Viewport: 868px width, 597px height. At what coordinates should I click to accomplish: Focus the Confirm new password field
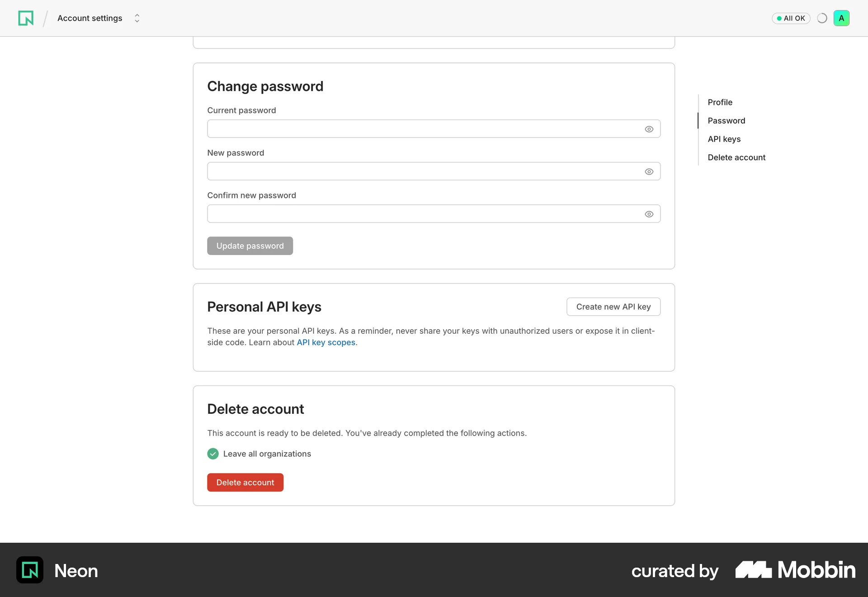(434, 214)
